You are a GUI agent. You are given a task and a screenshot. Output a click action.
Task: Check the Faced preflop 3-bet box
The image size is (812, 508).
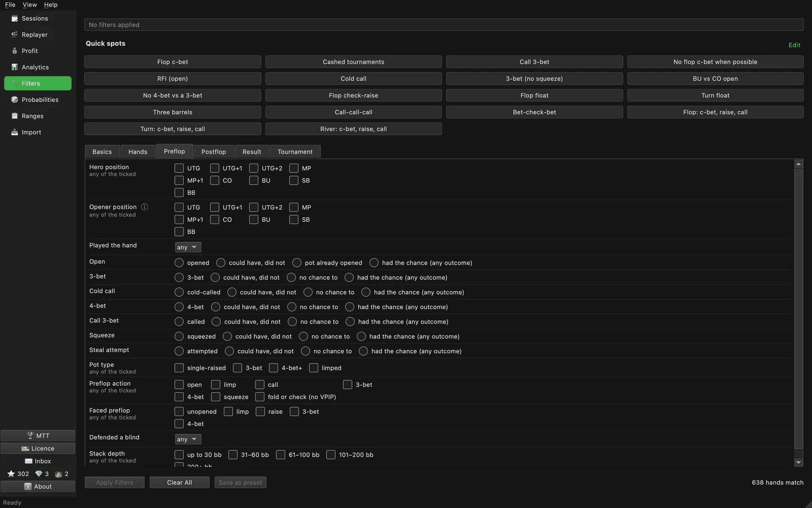click(294, 411)
